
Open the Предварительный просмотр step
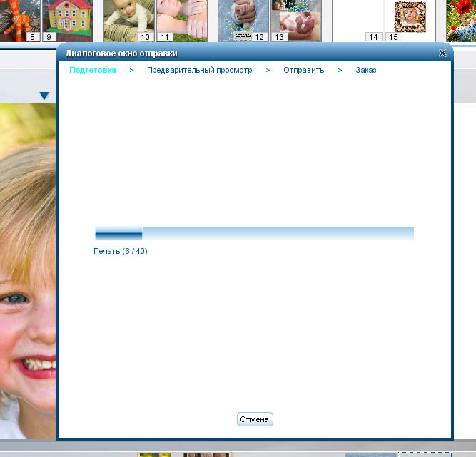click(x=199, y=70)
